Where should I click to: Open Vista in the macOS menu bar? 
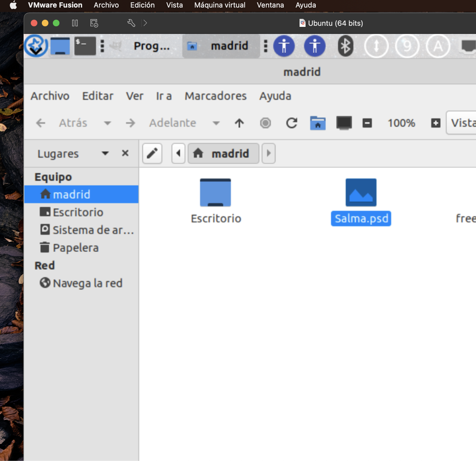click(174, 5)
